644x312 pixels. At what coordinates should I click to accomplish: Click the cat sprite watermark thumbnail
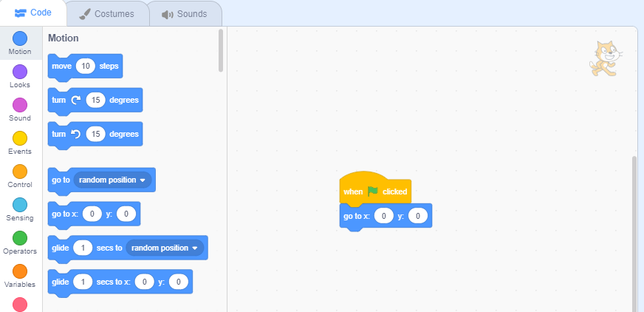click(x=606, y=58)
